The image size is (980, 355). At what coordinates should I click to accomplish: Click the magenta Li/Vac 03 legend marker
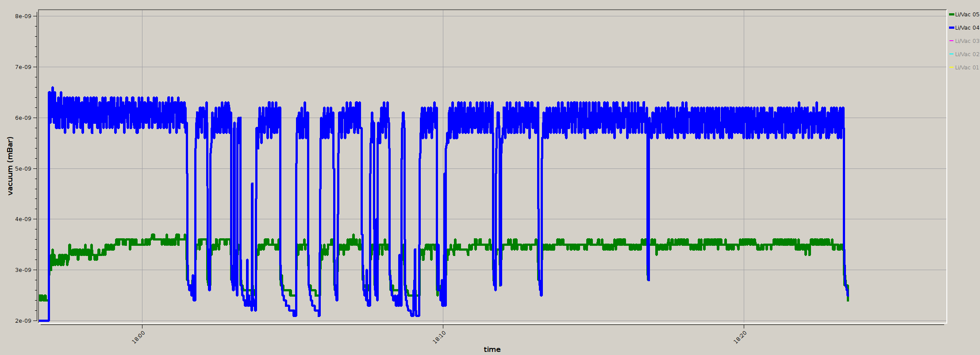coord(952,41)
